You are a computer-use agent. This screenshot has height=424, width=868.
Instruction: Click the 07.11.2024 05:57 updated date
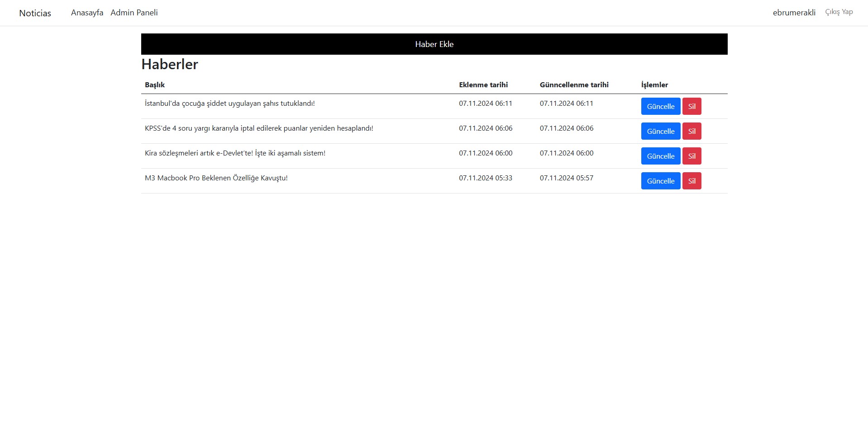coord(566,178)
